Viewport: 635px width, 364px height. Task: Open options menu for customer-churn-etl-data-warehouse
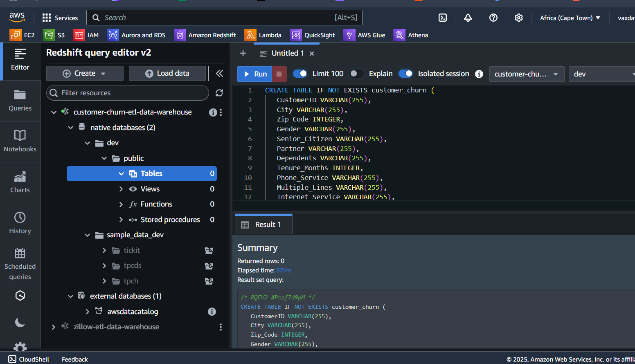pos(221,112)
